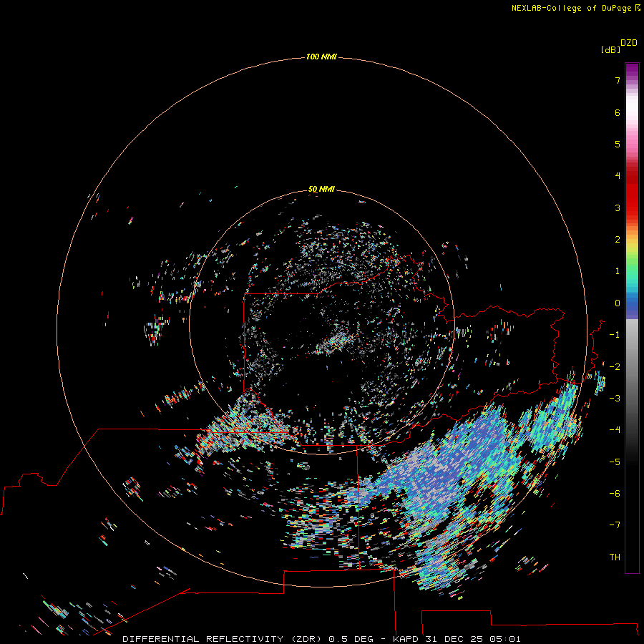Viewport: 644px width, 644px height.
Task: Click the KAPD station identifier in caption
Action: [x=406, y=639]
